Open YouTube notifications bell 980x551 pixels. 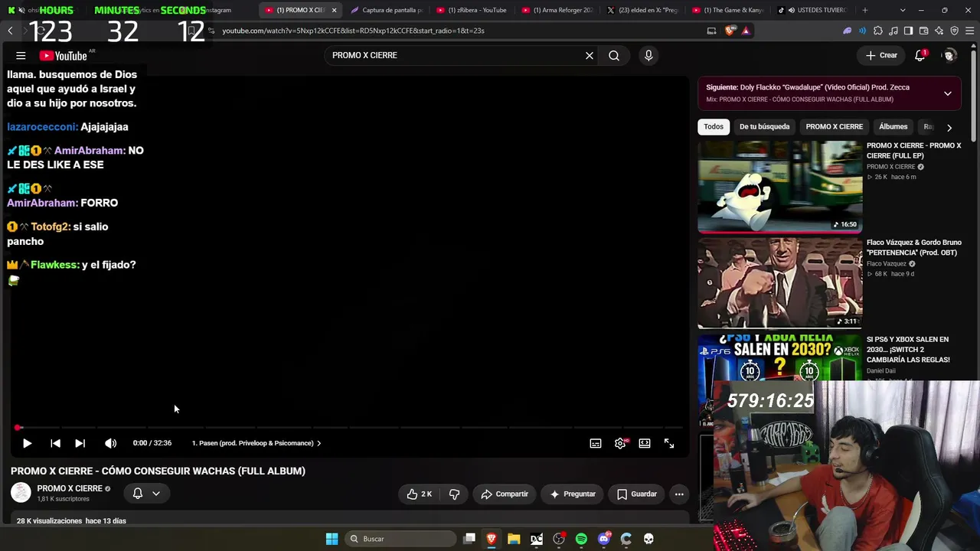920,55
